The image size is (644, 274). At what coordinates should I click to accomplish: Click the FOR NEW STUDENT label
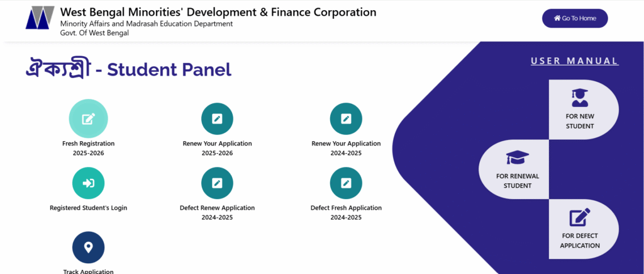pos(580,121)
